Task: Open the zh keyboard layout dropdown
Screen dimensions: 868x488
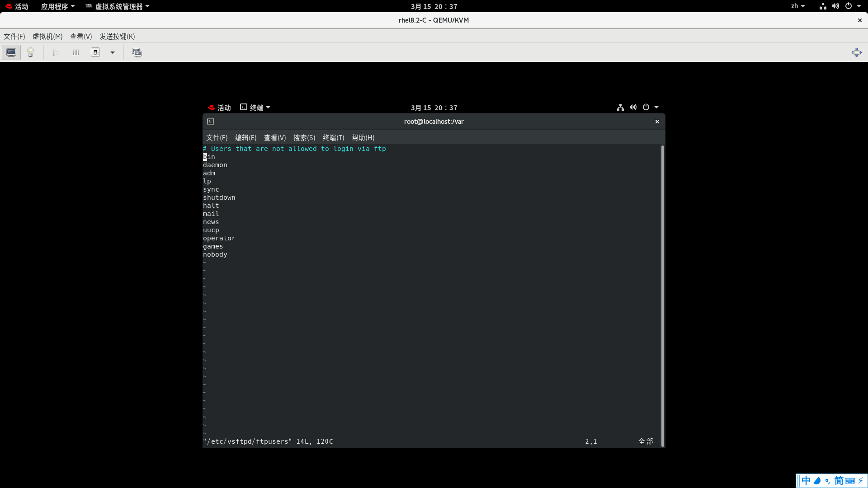Action: point(798,6)
